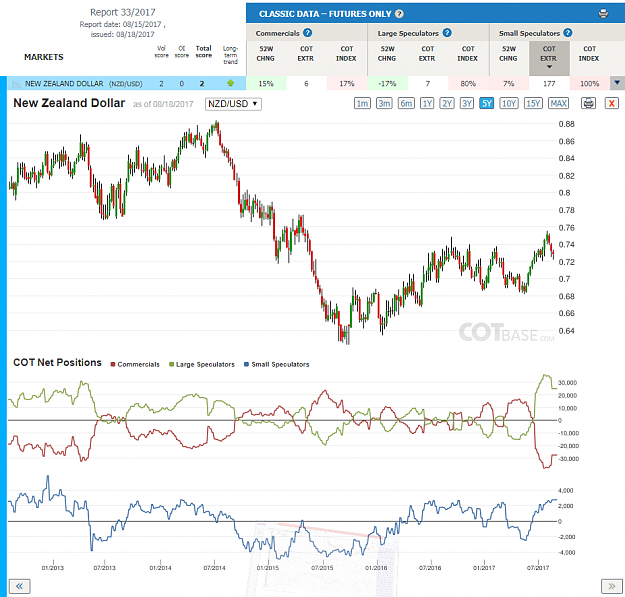Select the NEW ZEALAND DOLLAR market row
Image resolution: width=625 pixels, height=597 pixels.
tap(127, 83)
